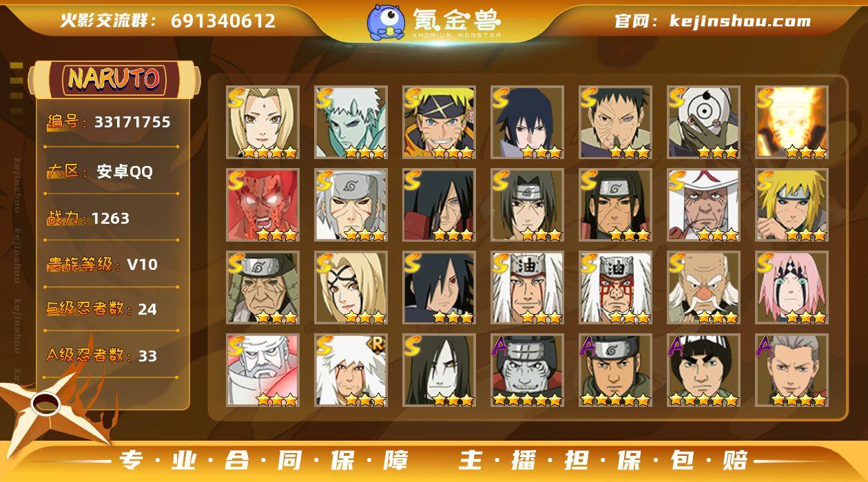This screenshot has width=868, height=482.
Task: Choose the white-haired portrait with R badge
Action: pyautogui.click(x=351, y=370)
